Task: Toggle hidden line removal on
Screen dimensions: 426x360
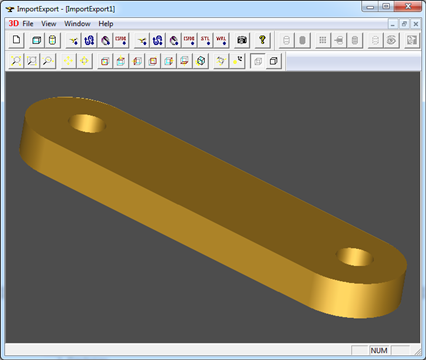Action: [x=274, y=61]
